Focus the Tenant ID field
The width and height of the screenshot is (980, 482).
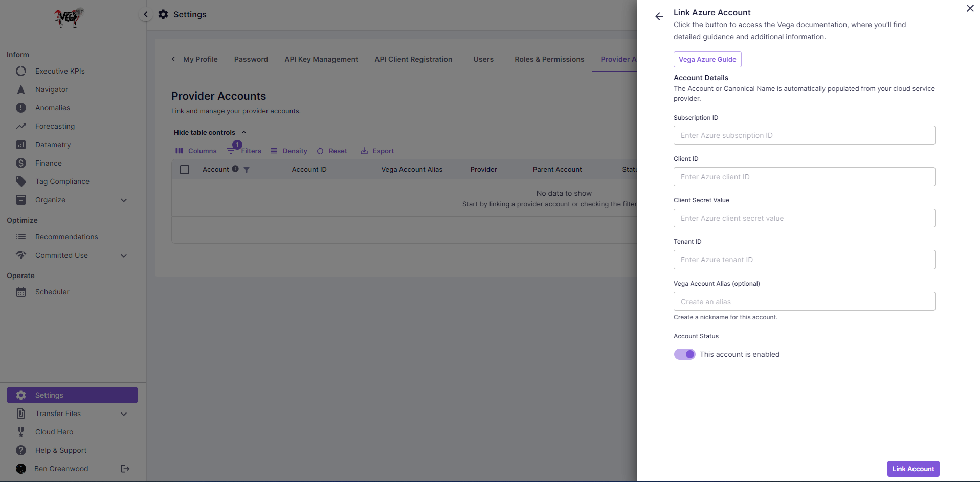804,260
